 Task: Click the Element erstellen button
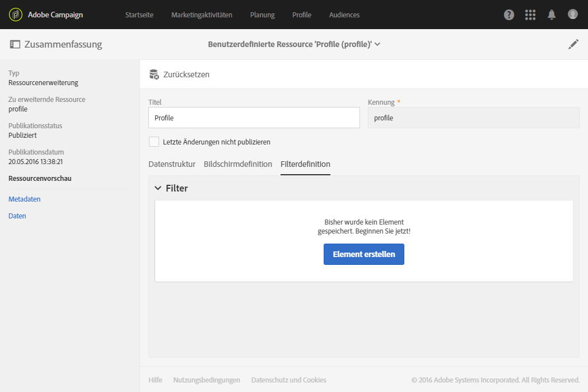point(364,254)
